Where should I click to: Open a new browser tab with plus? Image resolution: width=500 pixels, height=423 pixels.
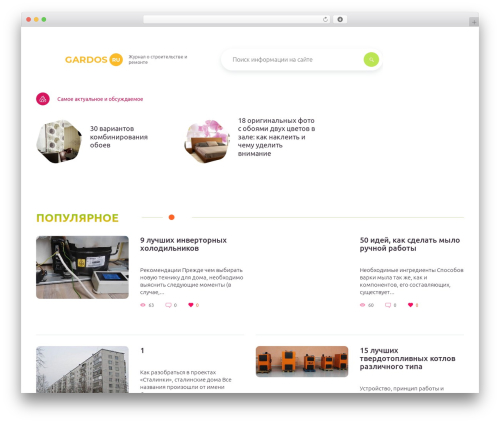(474, 22)
